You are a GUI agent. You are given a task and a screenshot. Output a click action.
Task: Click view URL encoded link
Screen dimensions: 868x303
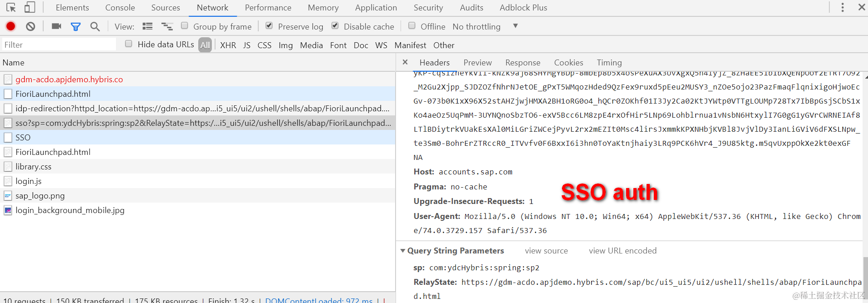pos(622,251)
